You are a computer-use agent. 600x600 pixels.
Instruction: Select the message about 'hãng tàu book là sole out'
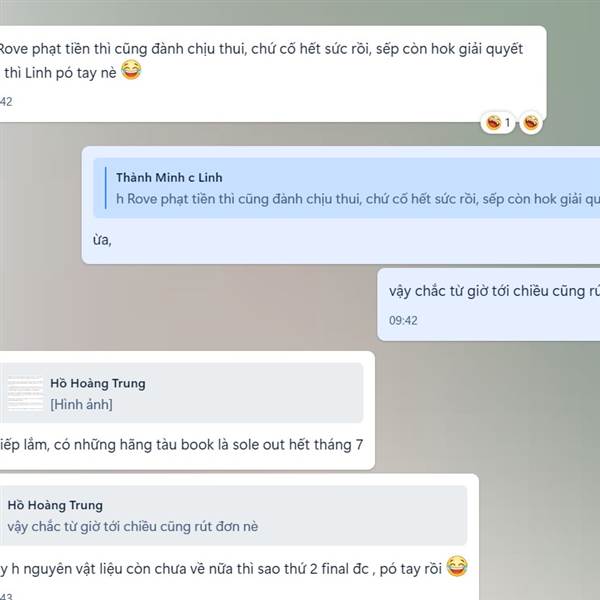[187, 410]
